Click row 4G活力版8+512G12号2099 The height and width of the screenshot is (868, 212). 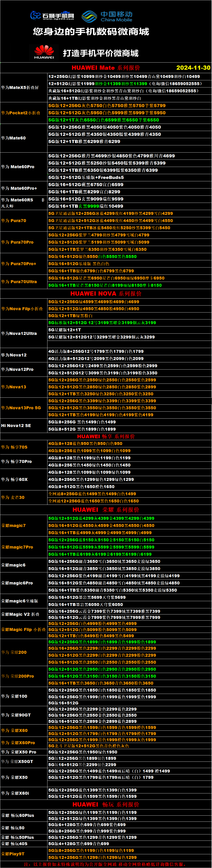coord(130,359)
